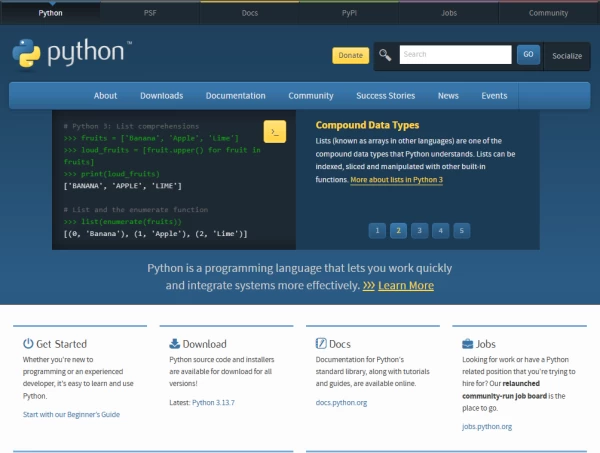Click the Python logo in the header

click(72, 54)
